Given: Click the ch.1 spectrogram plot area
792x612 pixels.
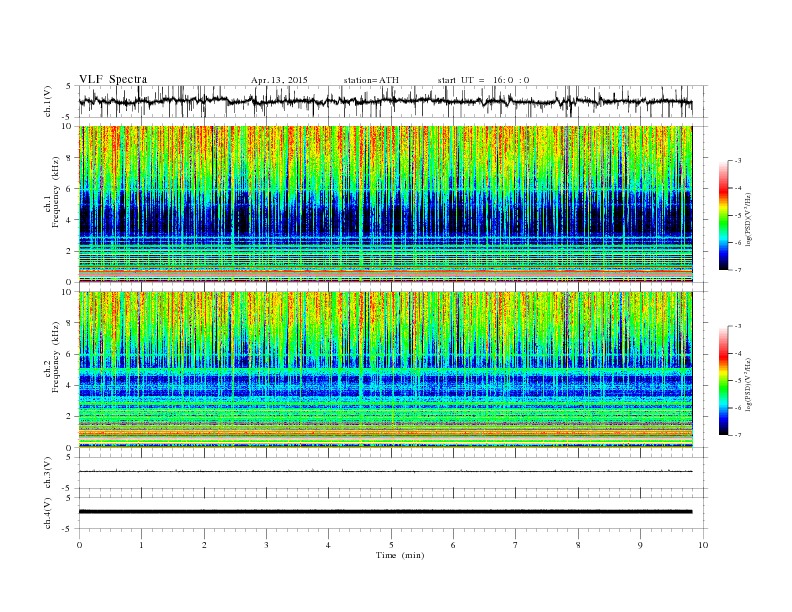Looking at the screenshot, I should 385,204.
